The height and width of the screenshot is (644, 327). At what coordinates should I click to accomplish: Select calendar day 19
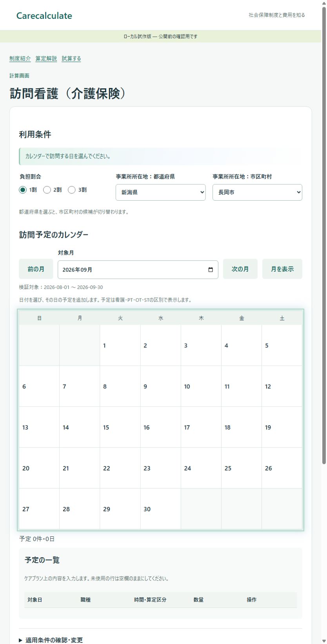(282, 427)
